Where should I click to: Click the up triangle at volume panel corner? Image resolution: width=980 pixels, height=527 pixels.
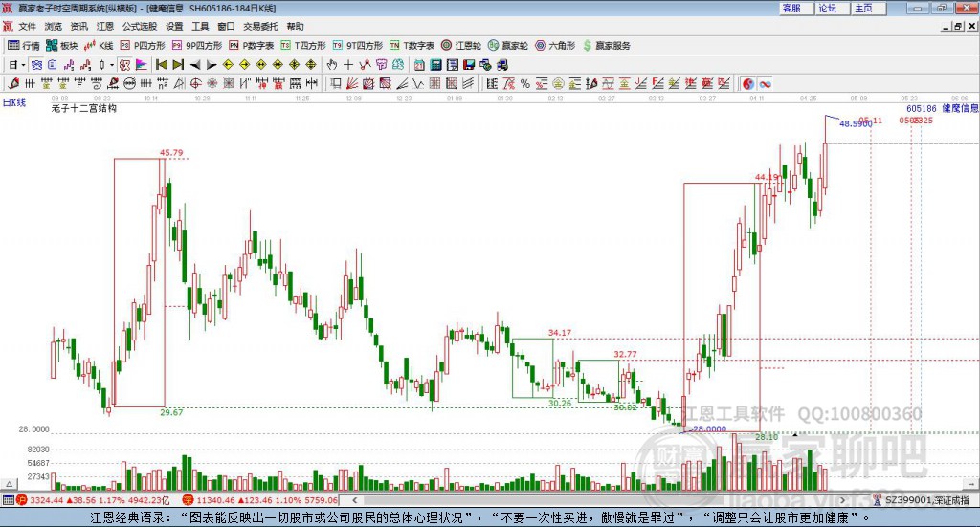tap(9, 484)
